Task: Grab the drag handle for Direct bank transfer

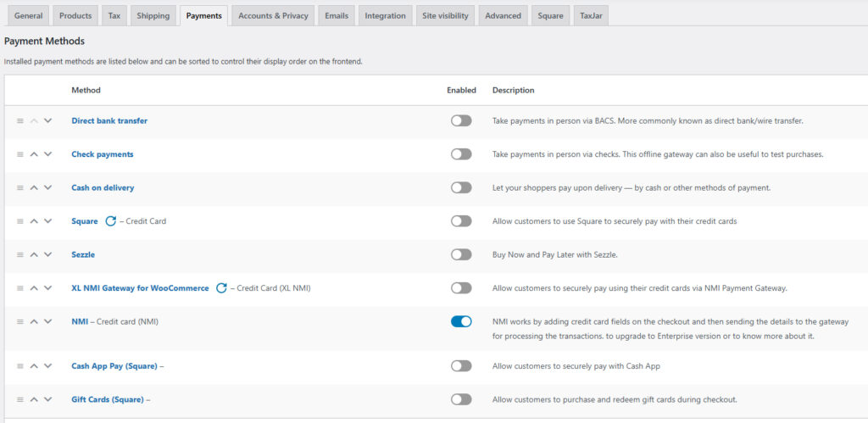Action: [x=20, y=120]
